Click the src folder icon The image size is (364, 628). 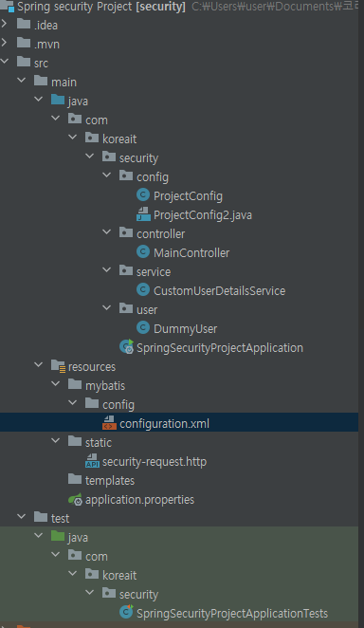coord(24,62)
